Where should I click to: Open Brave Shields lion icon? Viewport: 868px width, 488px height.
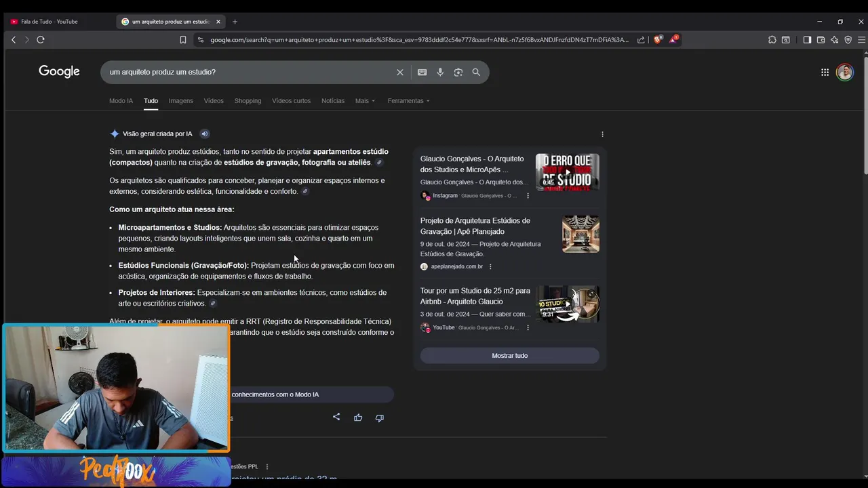click(x=657, y=40)
